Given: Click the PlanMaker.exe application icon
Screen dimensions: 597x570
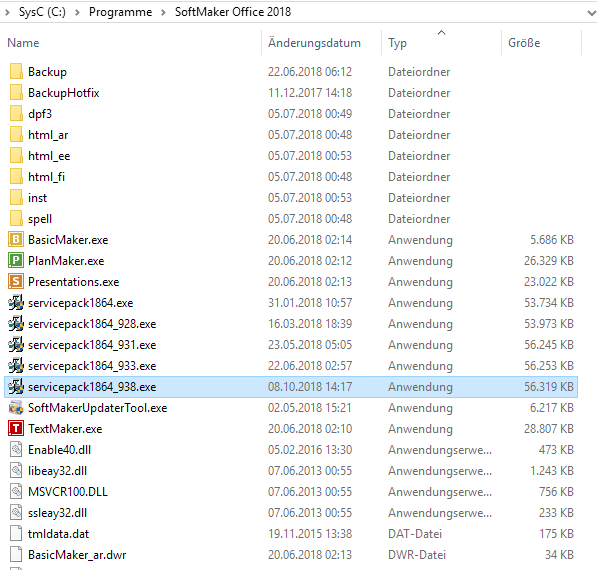Looking at the screenshot, I should tap(16, 260).
